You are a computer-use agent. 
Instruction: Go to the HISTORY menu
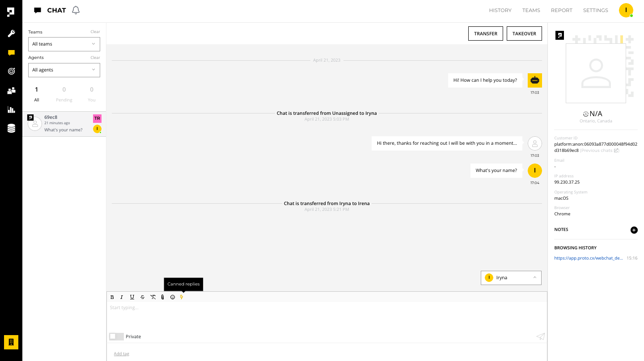pos(500,10)
